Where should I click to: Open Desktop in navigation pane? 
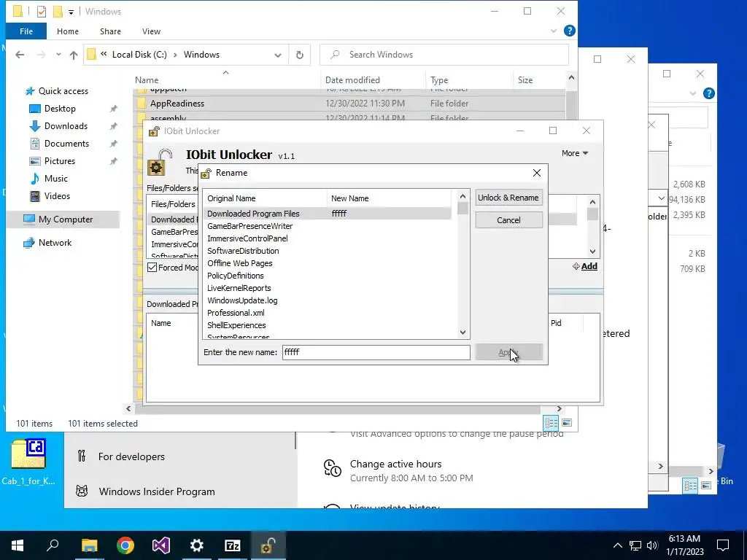(60, 109)
